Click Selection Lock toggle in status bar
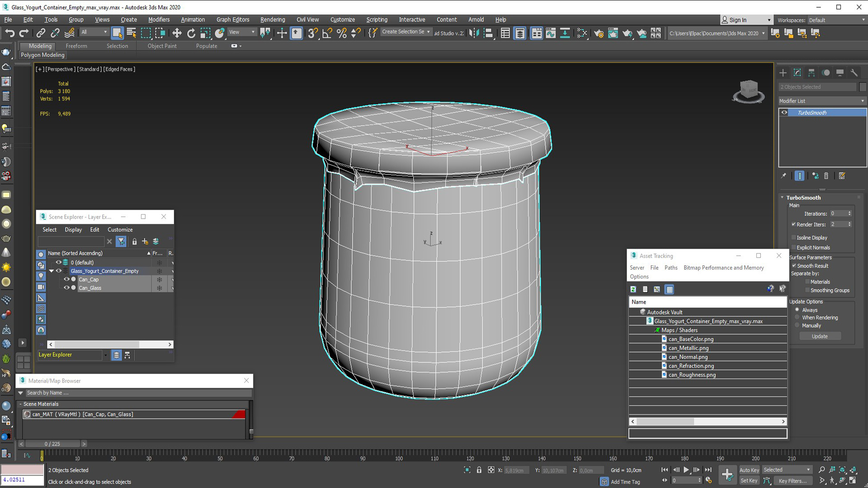Screen dimensions: 868x488 tap(479, 470)
